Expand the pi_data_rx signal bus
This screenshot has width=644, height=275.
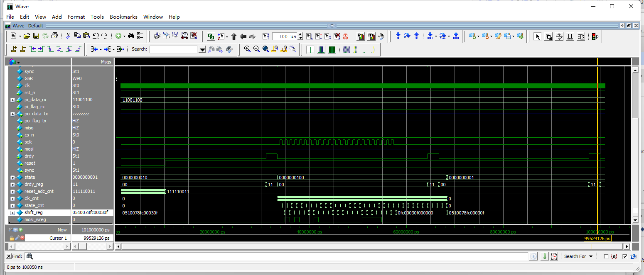tap(12, 100)
